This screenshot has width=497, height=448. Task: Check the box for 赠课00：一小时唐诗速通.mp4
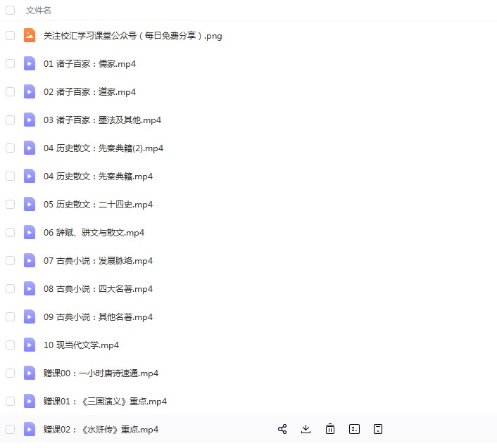pyautogui.click(x=10, y=373)
